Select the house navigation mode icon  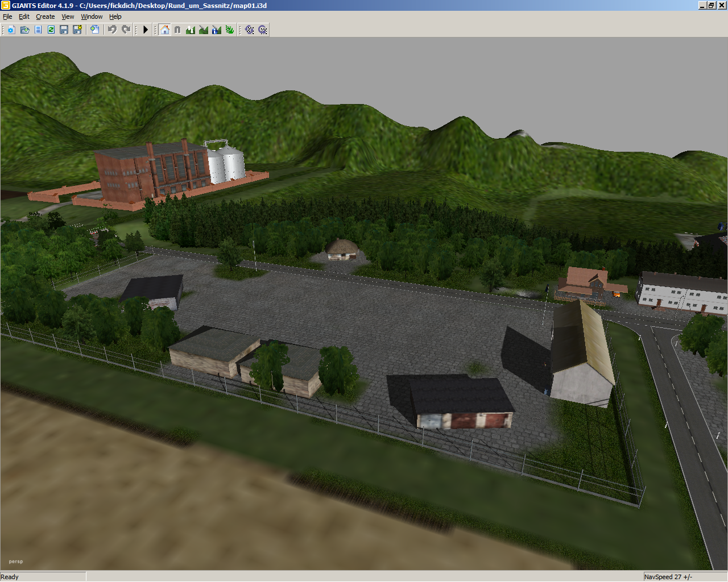click(x=164, y=30)
